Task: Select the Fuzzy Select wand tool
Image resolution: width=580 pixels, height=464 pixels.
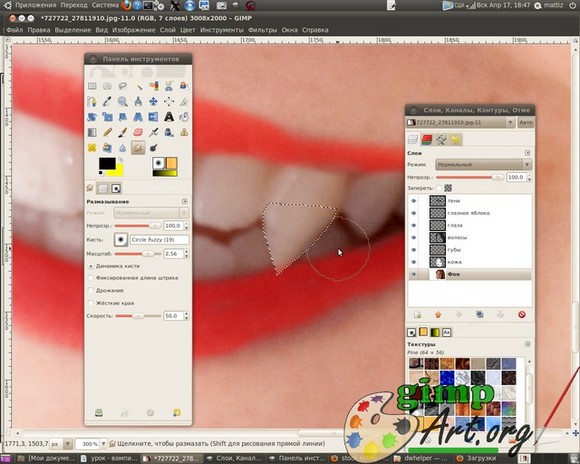Action: 138,86
